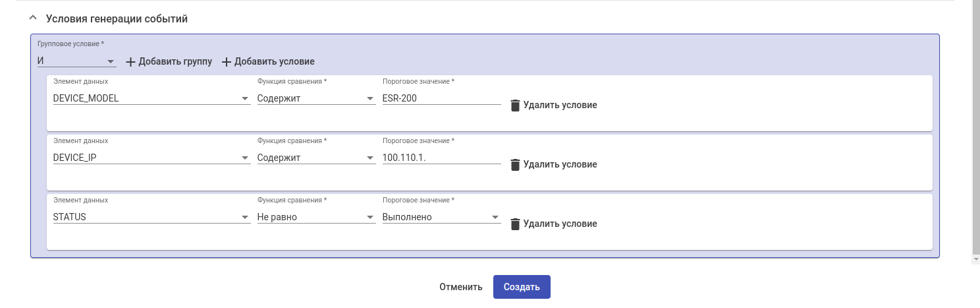Open the Групповое условие dropdown
Screen dimensions: 980x308
(76, 61)
